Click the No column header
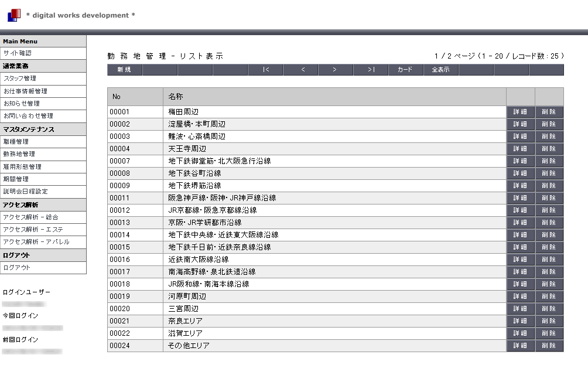The width and height of the screenshot is (588, 375). pos(135,97)
